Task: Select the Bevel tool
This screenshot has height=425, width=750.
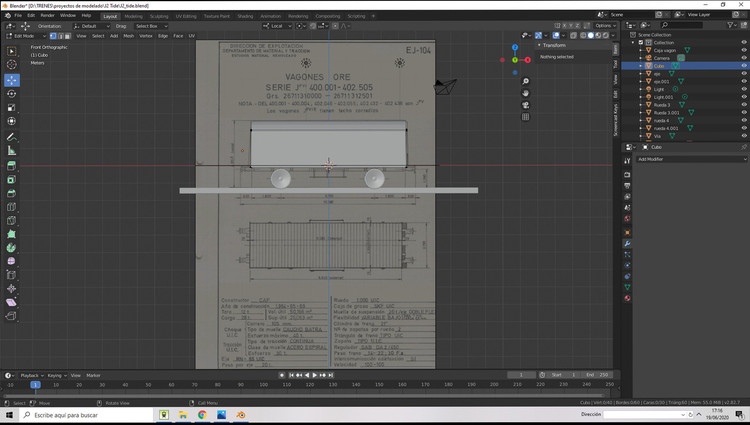Action: pyautogui.click(x=12, y=194)
